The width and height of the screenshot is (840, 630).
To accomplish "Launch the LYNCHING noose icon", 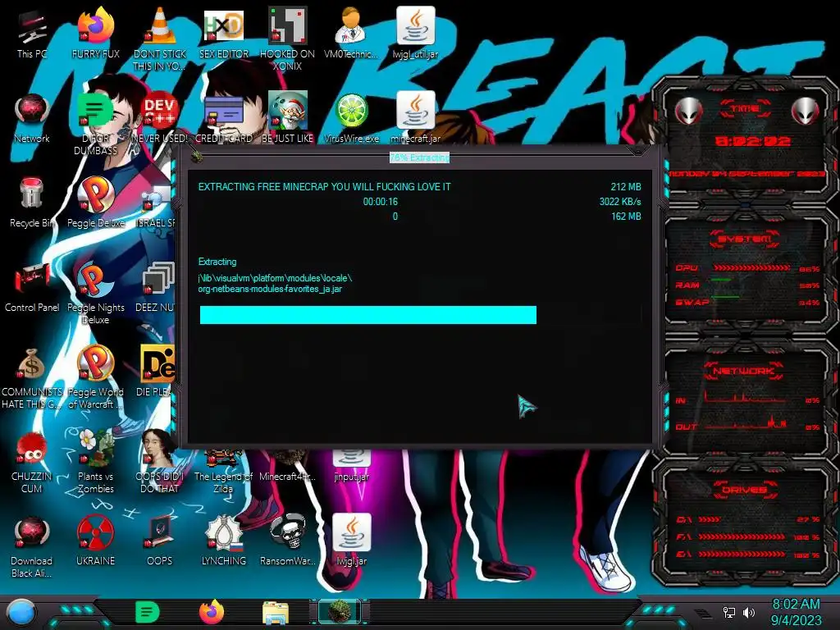I will coord(224,541).
